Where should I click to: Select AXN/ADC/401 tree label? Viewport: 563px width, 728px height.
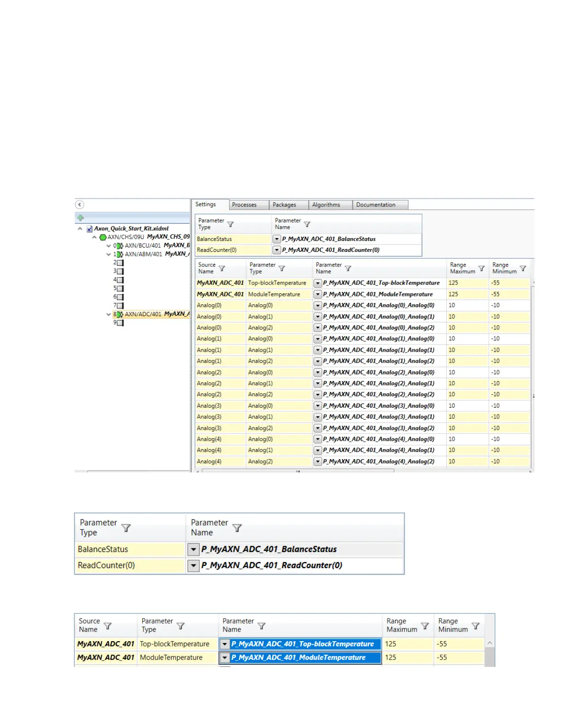[157, 314]
